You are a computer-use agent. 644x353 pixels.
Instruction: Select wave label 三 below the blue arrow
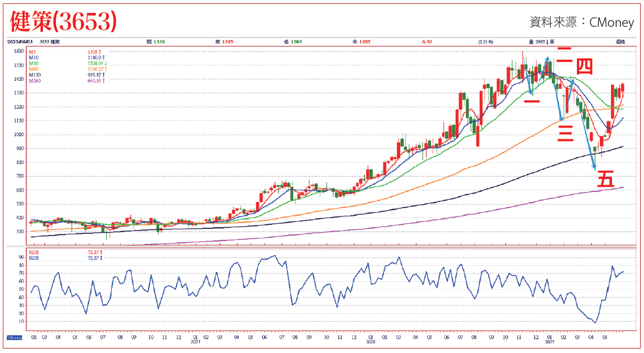(566, 133)
